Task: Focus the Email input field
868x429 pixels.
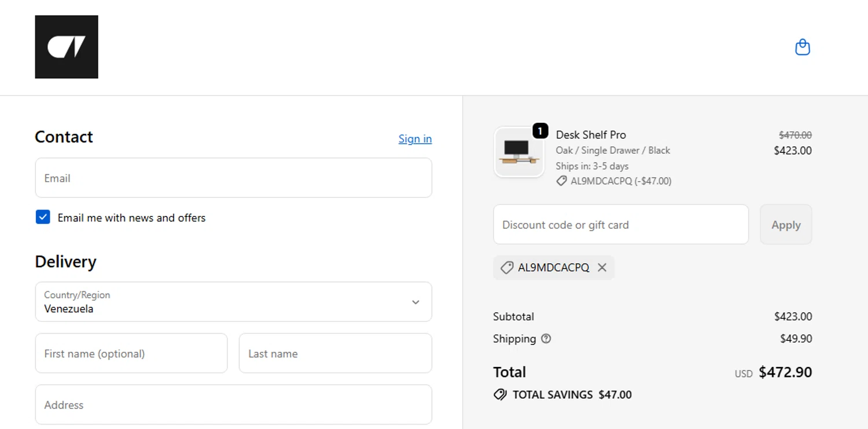Action: click(x=233, y=178)
